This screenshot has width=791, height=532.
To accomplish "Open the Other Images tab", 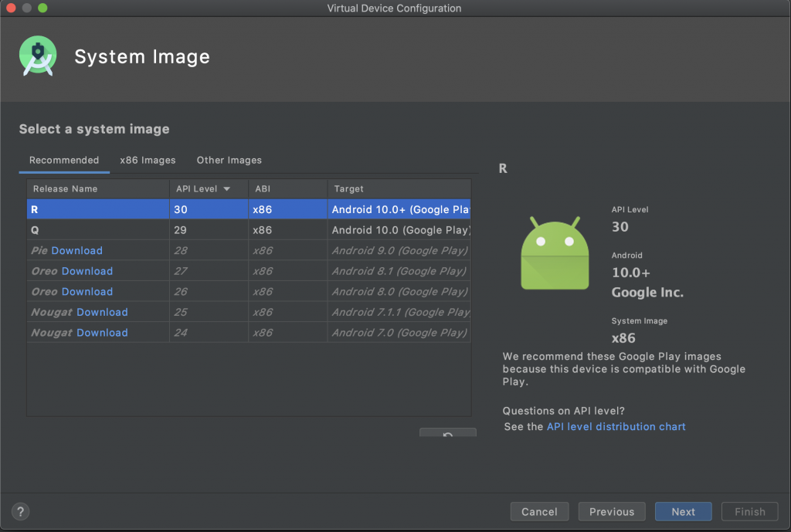I will click(x=229, y=161).
